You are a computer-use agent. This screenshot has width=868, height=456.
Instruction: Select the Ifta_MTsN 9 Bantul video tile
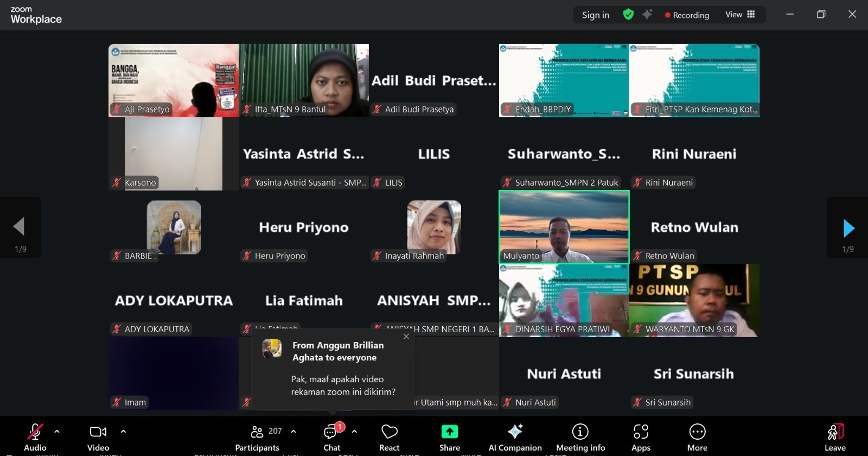(304, 80)
